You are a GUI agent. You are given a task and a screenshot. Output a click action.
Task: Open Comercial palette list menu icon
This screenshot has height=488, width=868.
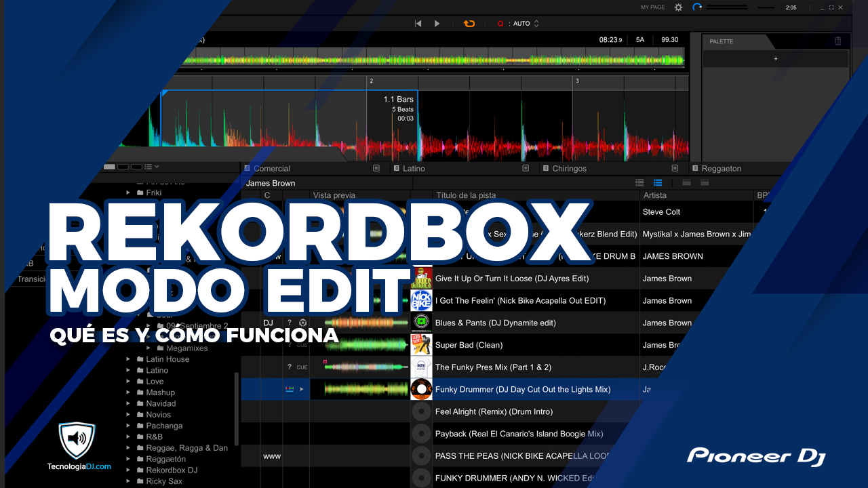[376, 168]
